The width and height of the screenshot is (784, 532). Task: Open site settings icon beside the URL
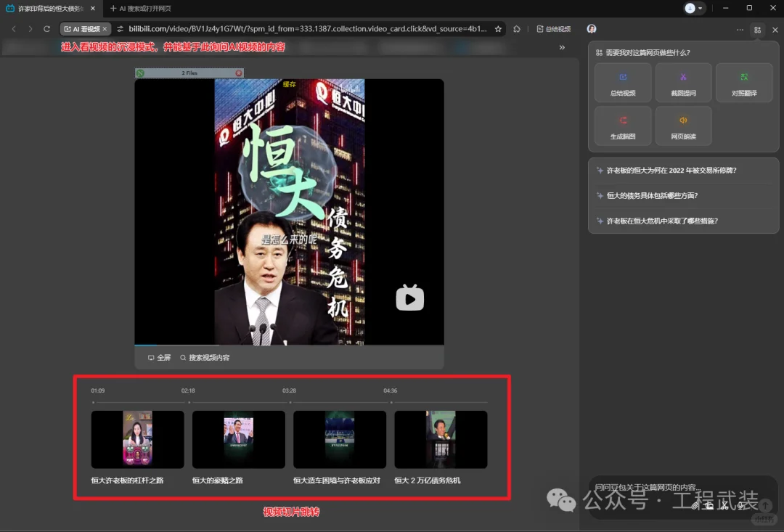point(120,29)
